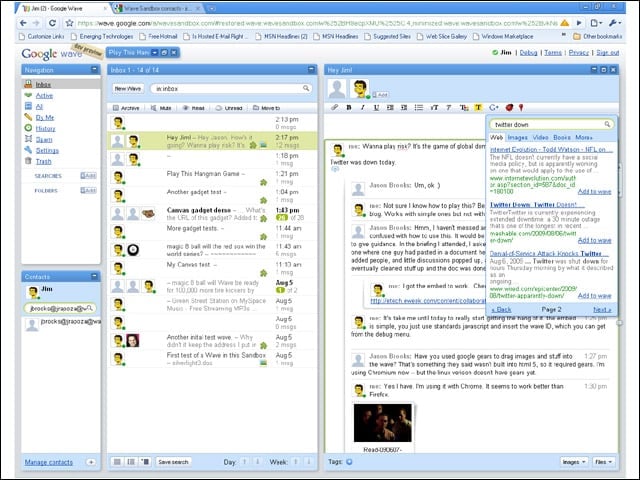Toggle underline formatting

(x=376, y=107)
